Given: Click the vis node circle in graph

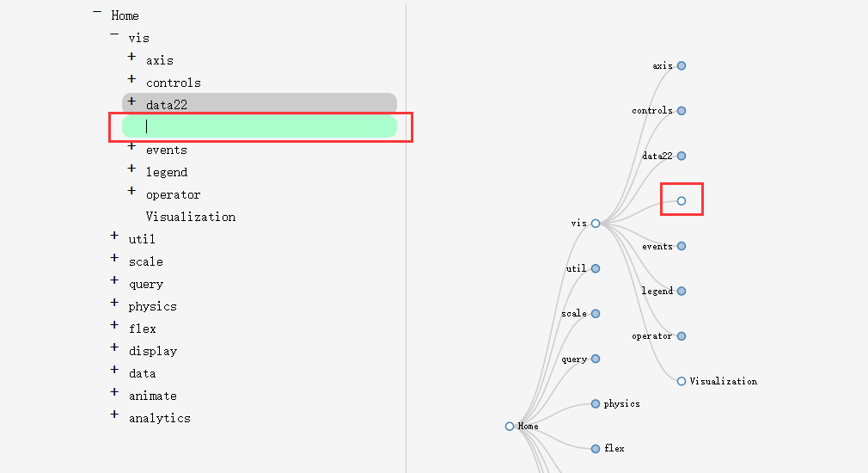Looking at the screenshot, I should [596, 224].
